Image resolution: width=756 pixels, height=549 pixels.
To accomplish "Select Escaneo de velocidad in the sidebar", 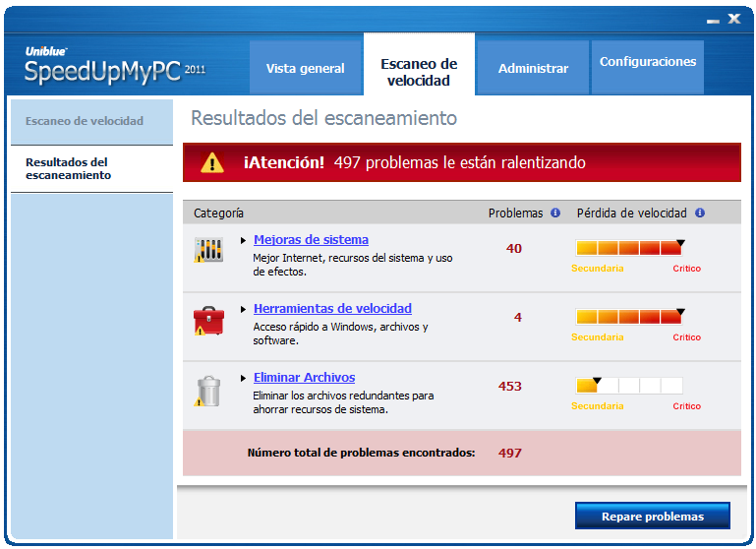I will click(91, 121).
